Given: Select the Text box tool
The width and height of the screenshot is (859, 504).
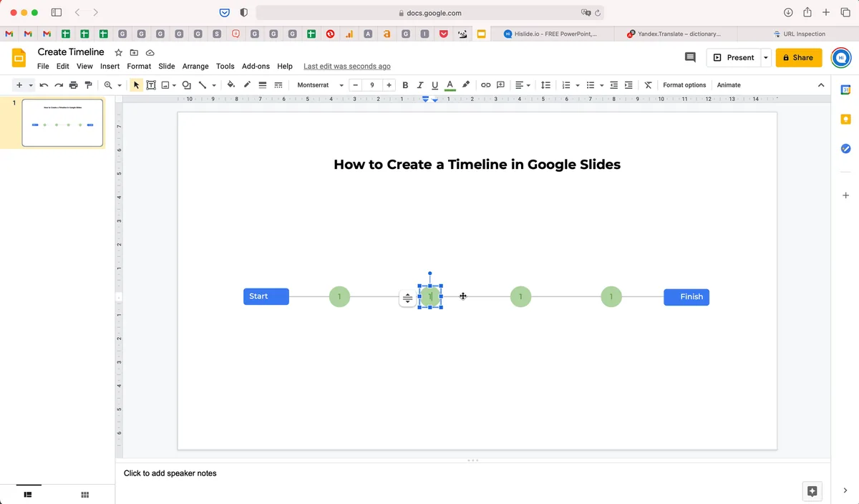Looking at the screenshot, I should click(151, 85).
